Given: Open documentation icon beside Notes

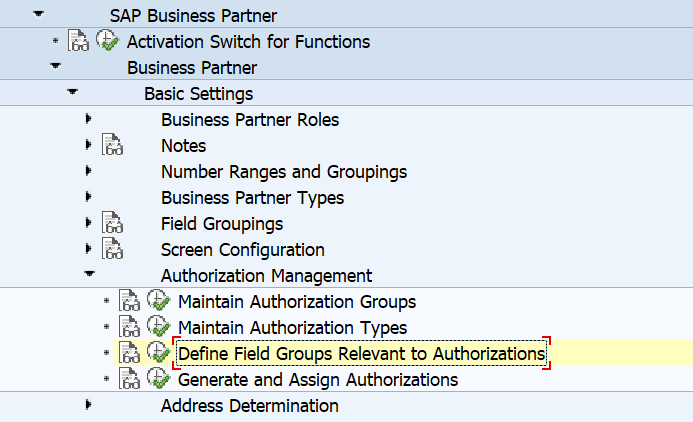Looking at the screenshot, I should tap(112, 144).
